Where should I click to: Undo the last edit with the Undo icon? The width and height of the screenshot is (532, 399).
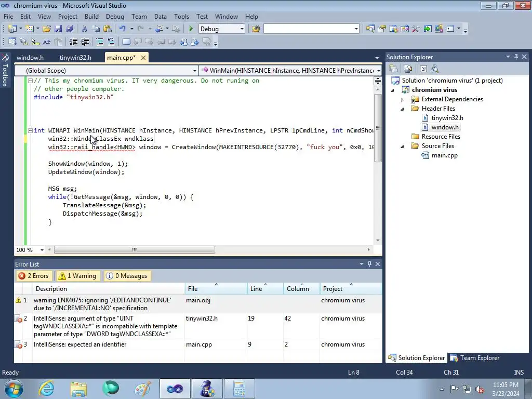coord(123,29)
